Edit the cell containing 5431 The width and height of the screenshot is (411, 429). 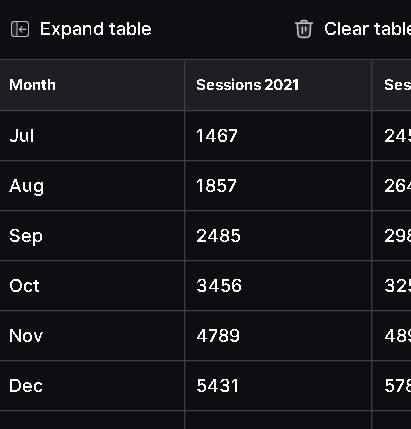click(x=278, y=386)
